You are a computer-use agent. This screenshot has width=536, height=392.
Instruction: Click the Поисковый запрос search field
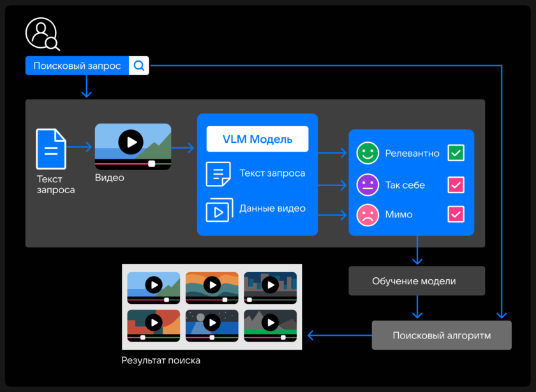click(x=77, y=66)
